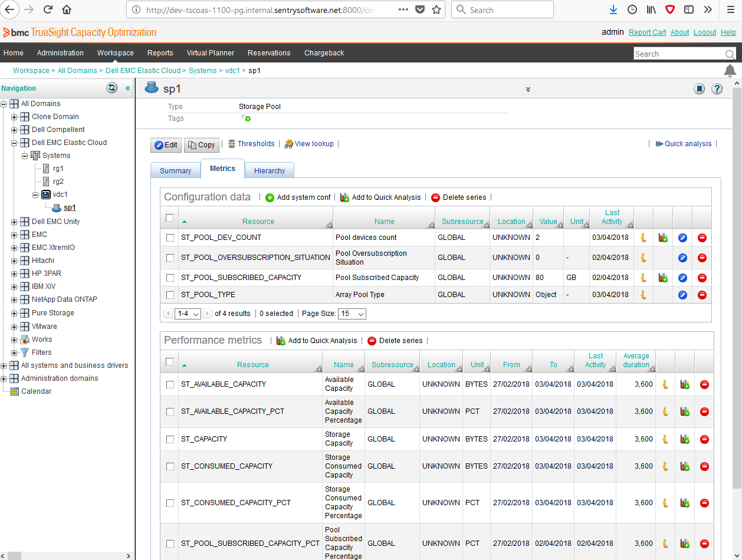Delete the ST_CONSUMED_CAPACITY_PCT series
Screen dimensions: 742x560
704,503
